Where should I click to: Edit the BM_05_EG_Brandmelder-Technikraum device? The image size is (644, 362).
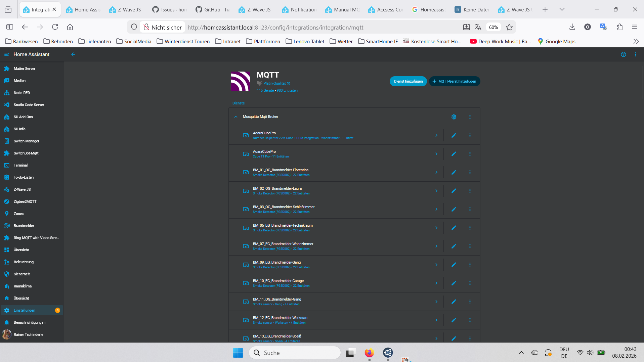(x=454, y=228)
